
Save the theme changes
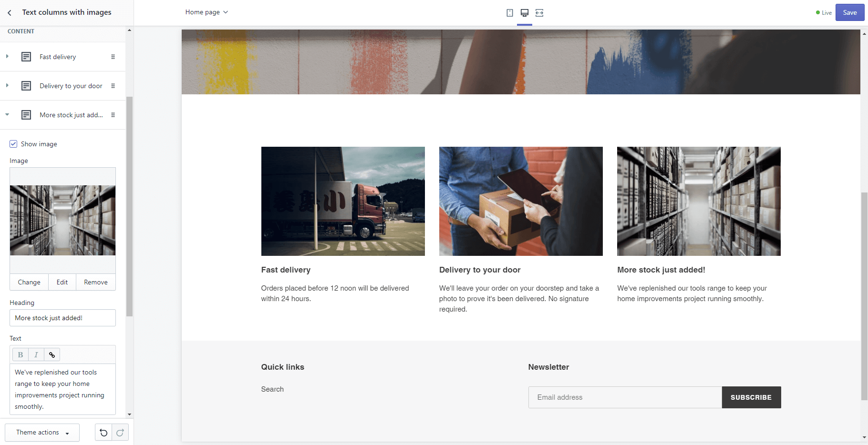pyautogui.click(x=849, y=12)
